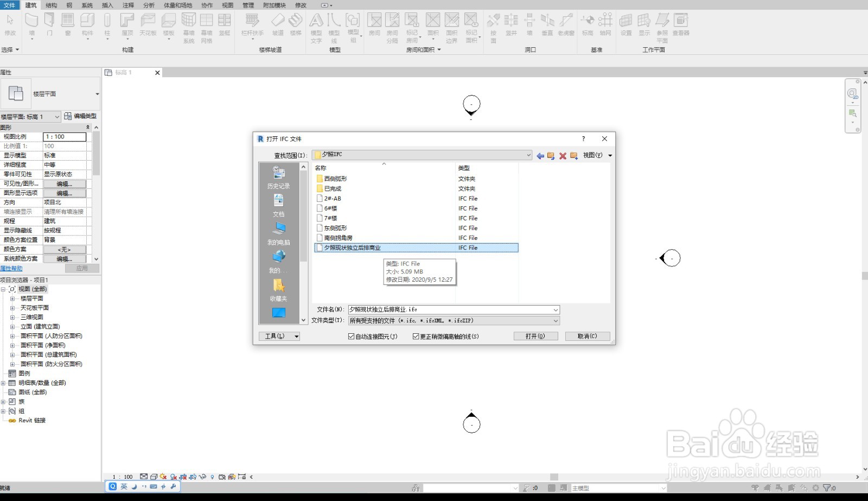Click the 打开(O) open button
The height and width of the screenshot is (501, 868).
[535, 337]
